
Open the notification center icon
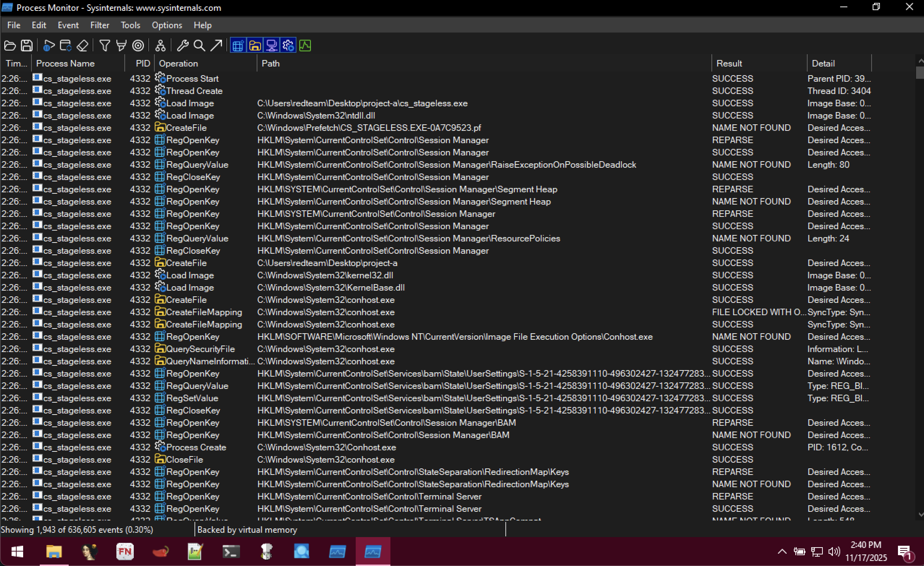coord(905,552)
